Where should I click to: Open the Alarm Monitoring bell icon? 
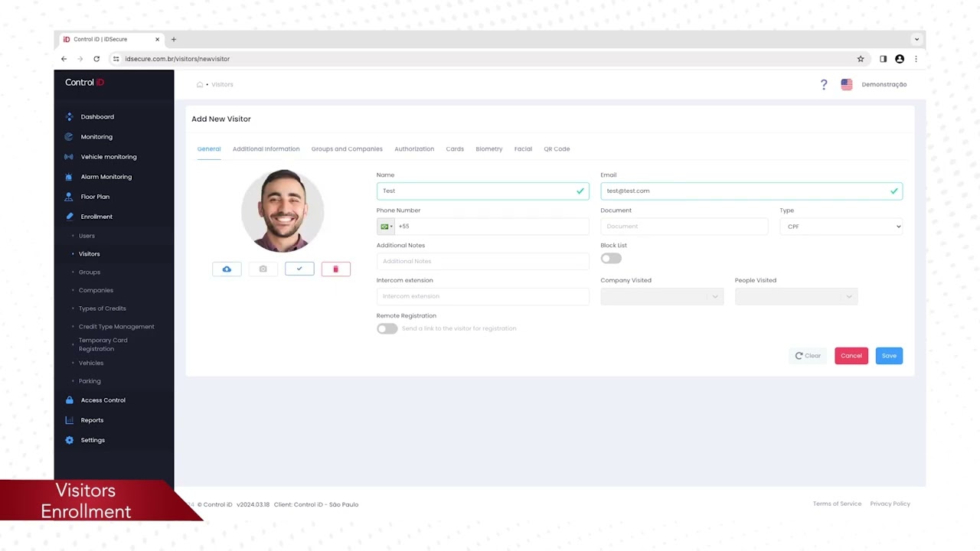click(70, 177)
